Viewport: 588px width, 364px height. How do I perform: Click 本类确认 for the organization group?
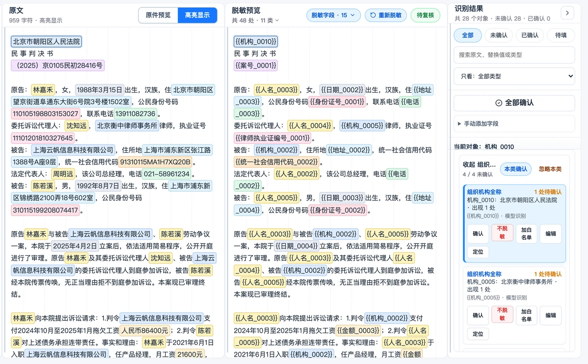click(x=515, y=169)
